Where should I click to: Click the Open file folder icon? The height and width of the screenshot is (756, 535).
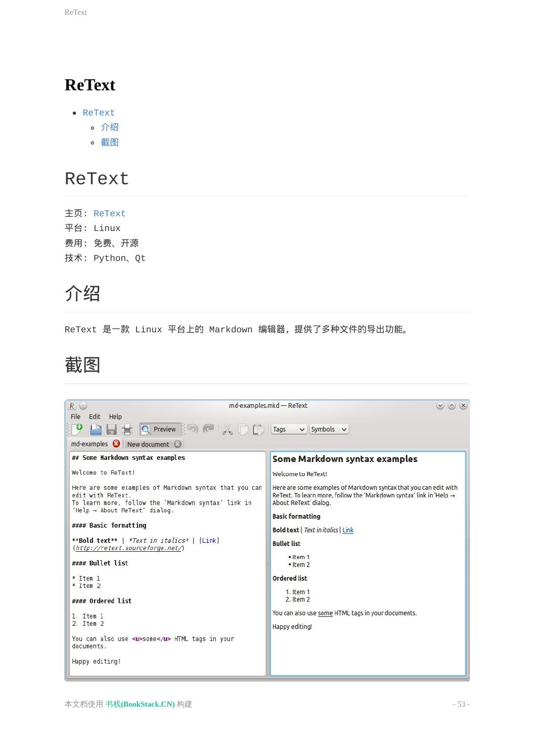click(x=96, y=429)
